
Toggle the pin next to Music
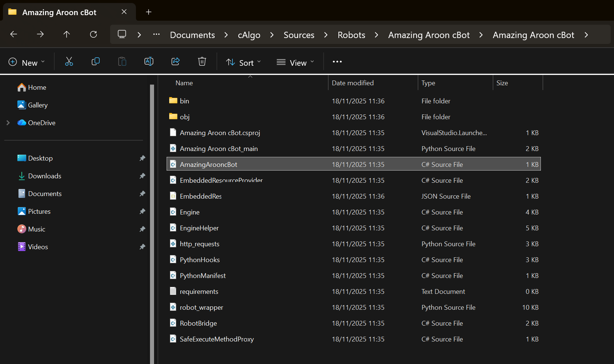[142, 229]
